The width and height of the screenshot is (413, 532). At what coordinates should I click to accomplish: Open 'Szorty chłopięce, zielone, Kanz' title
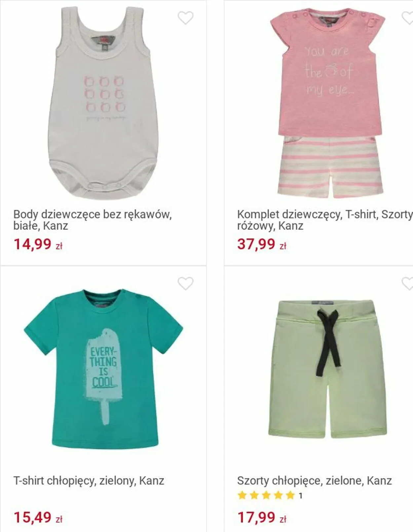pyautogui.click(x=314, y=480)
